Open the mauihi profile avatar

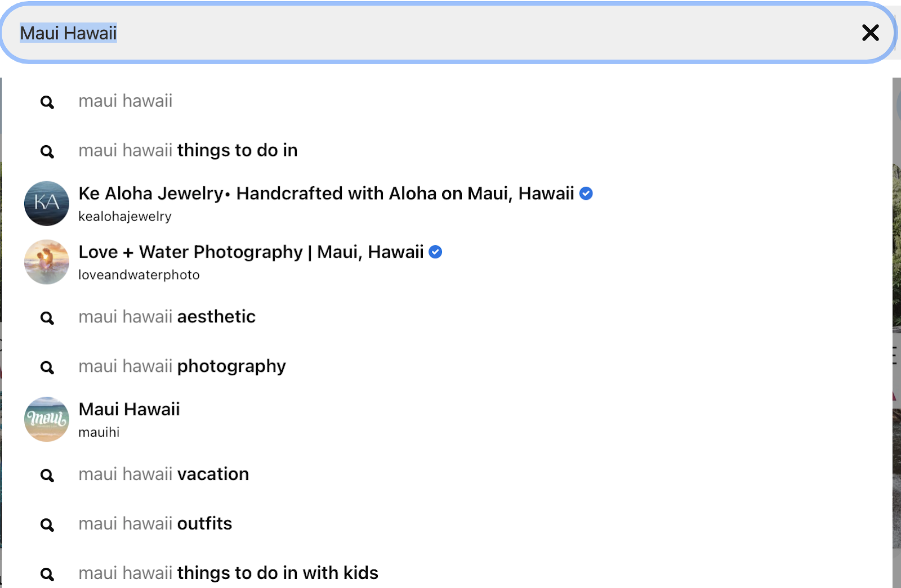pos(47,419)
